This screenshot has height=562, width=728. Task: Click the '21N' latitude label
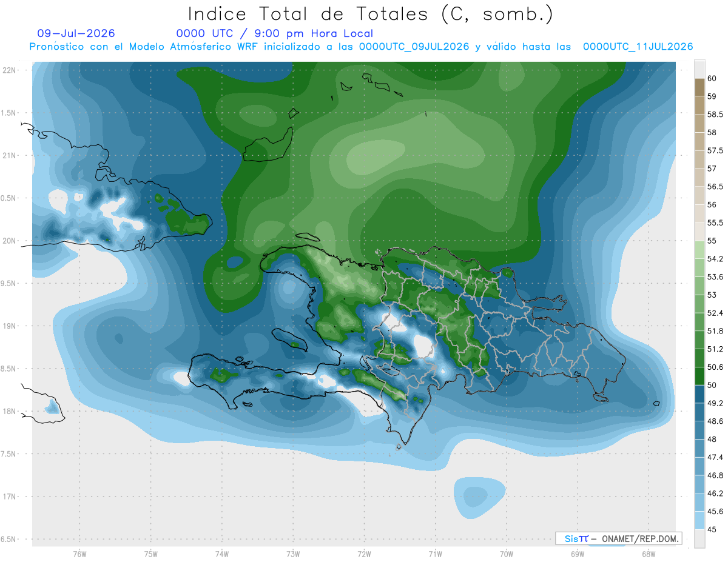[x=10, y=155]
